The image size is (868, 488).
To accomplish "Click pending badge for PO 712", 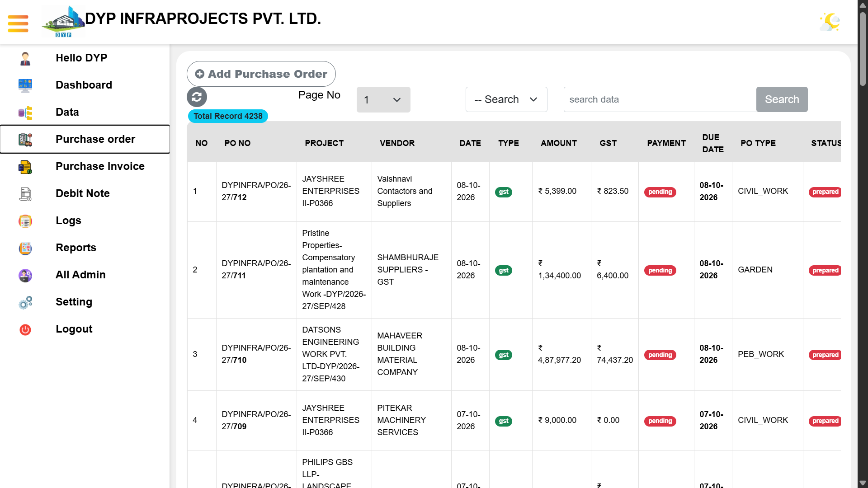I will pyautogui.click(x=660, y=192).
